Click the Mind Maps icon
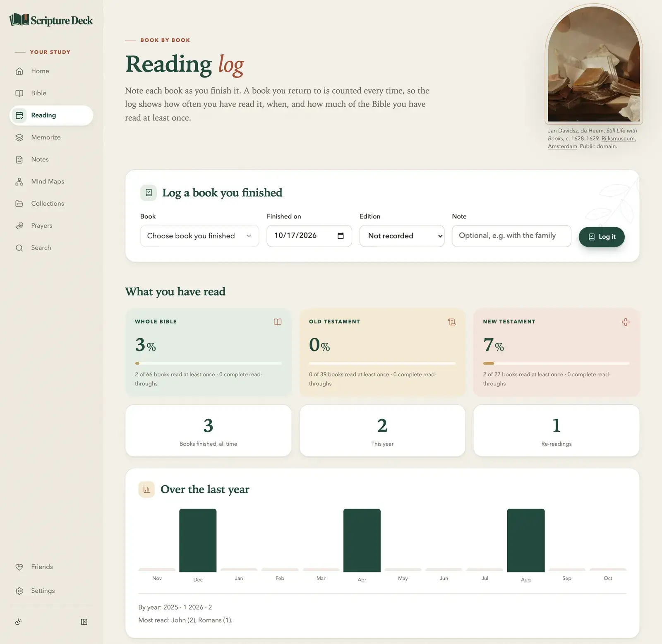The image size is (662, 644). pos(19,181)
